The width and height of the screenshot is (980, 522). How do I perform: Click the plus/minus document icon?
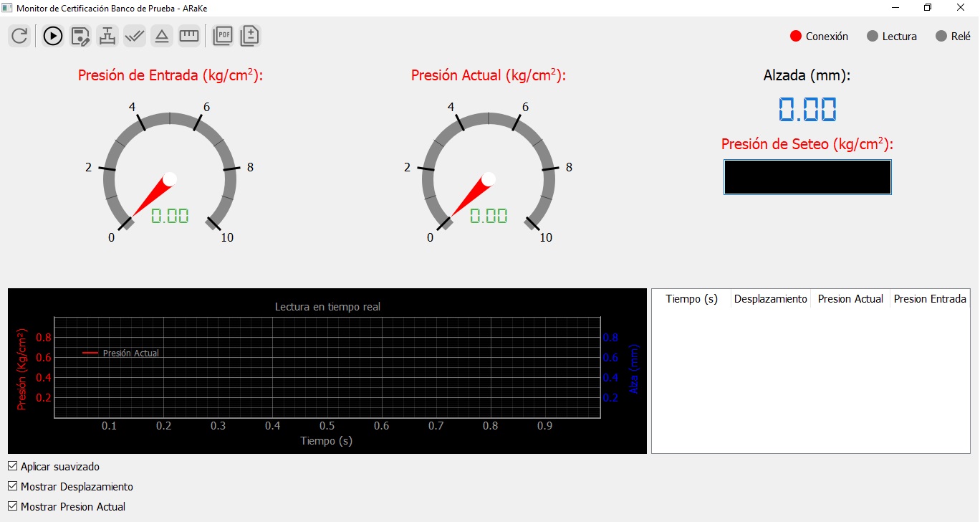tap(250, 35)
